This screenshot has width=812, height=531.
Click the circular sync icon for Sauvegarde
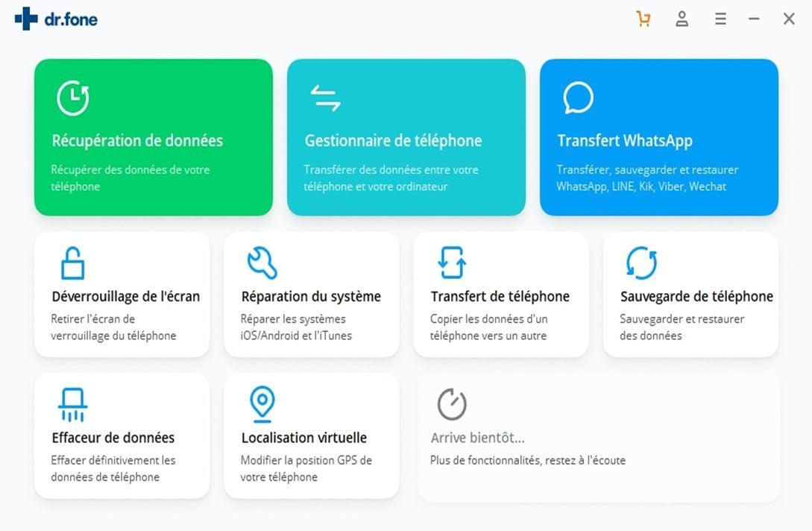(642, 263)
